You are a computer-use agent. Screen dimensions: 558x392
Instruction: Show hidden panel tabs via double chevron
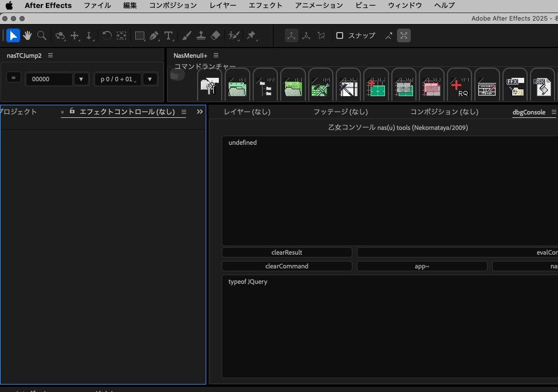pyautogui.click(x=199, y=112)
